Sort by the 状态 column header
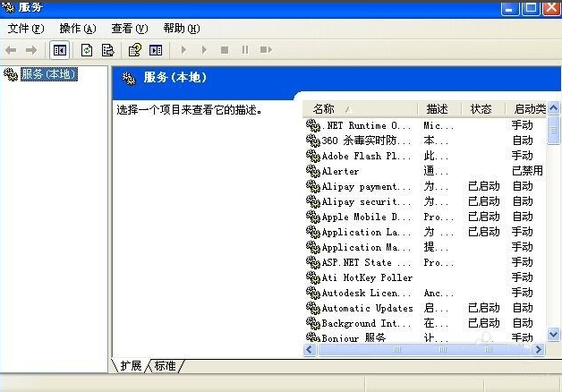The image size is (562, 392). point(483,109)
